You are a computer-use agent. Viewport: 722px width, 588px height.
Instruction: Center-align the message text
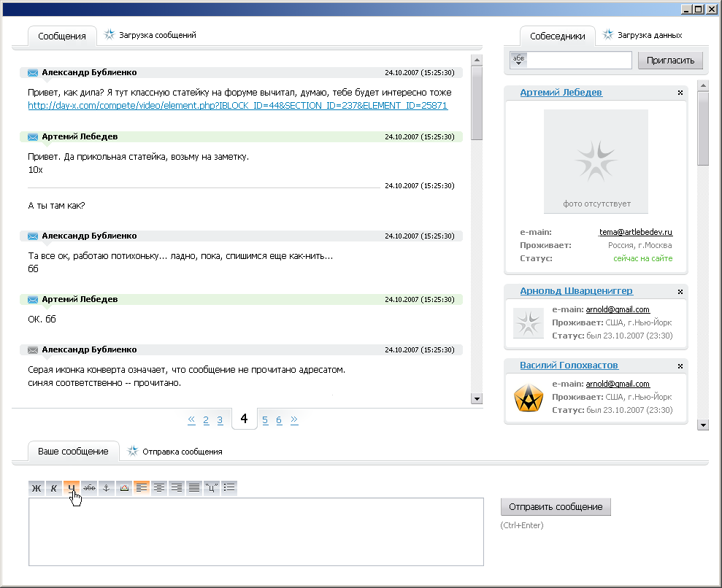click(x=159, y=488)
